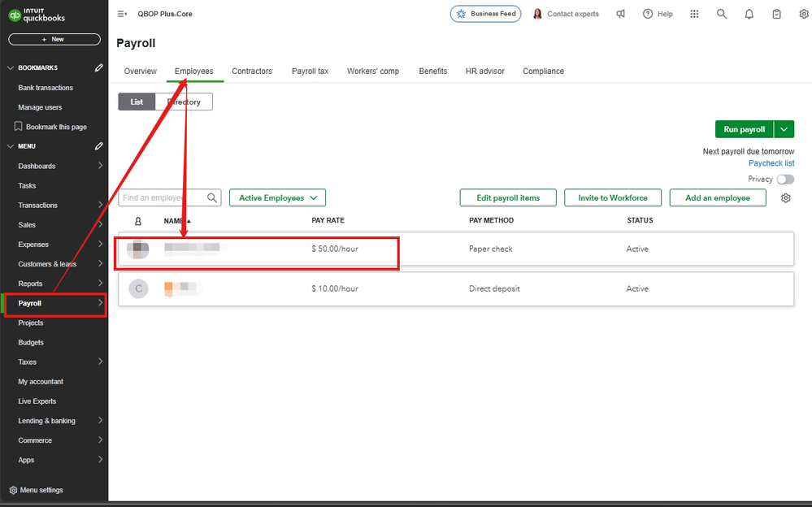
Task: Click the Contact experts avatar
Action: click(x=537, y=14)
